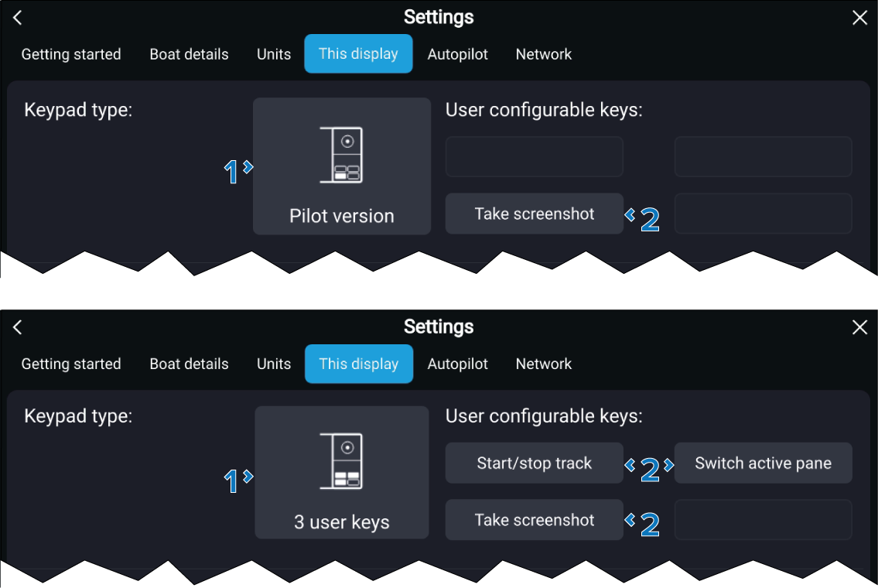The width and height of the screenshot is (878, 588).
Task: Select Units tab in upper Settings screen
Action: tap(274, 54)
